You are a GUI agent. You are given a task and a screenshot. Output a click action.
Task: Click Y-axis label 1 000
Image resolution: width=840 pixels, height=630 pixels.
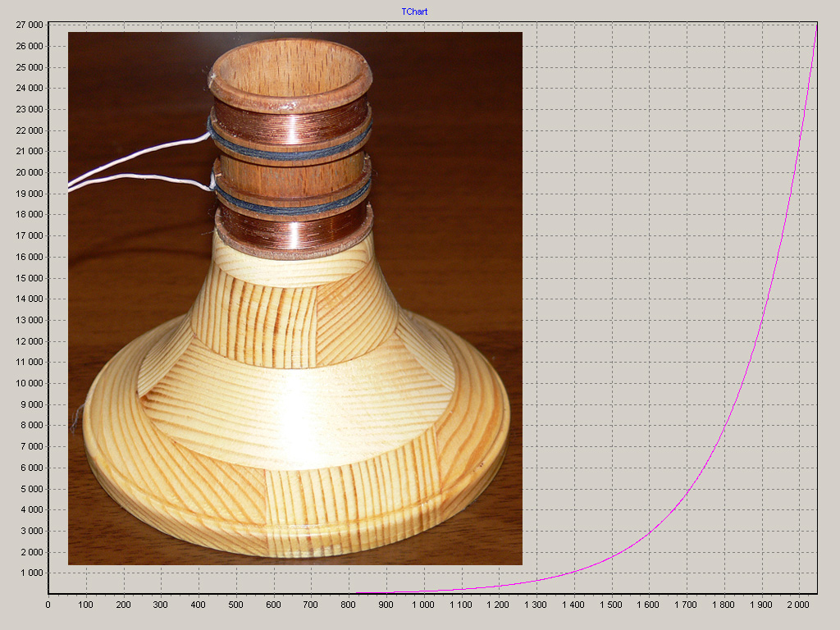[32, 573]
